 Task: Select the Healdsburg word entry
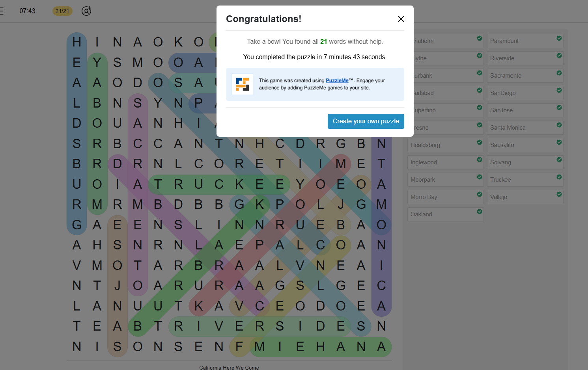point(446,145)
